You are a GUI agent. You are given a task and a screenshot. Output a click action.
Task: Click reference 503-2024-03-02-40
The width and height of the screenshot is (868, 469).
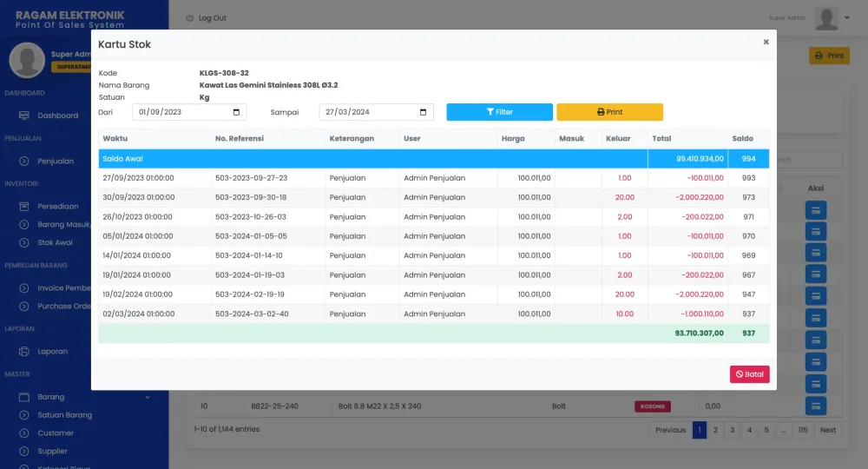pyautogui.click(x=252, y=314)
